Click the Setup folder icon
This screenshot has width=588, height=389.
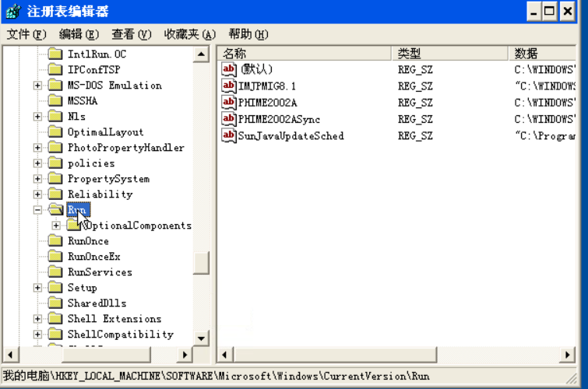[55, 287]
